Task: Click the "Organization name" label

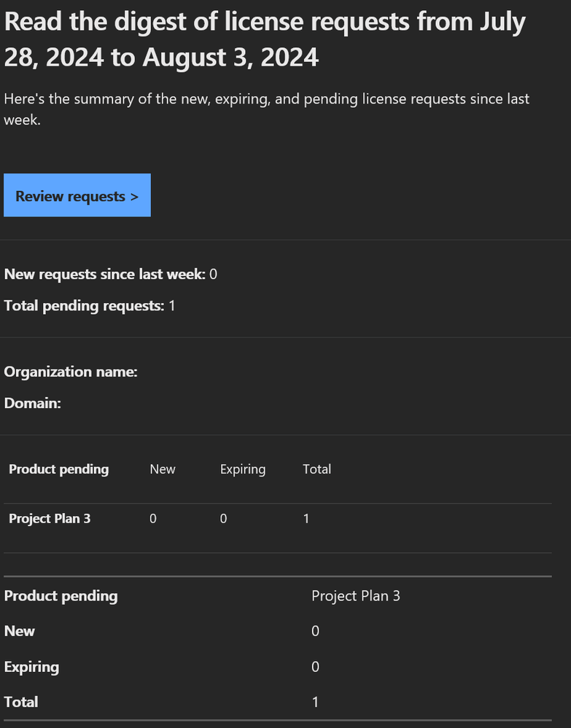Action: (71, 372)
